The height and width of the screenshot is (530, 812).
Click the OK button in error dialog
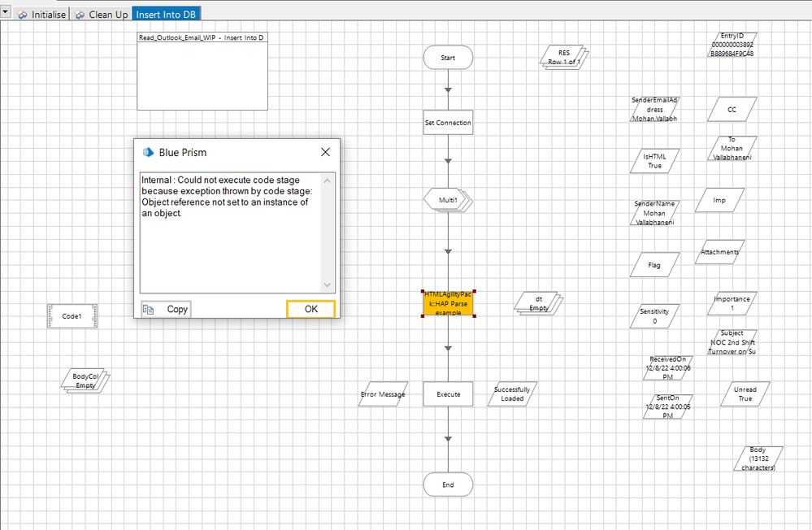click(310, 309)
